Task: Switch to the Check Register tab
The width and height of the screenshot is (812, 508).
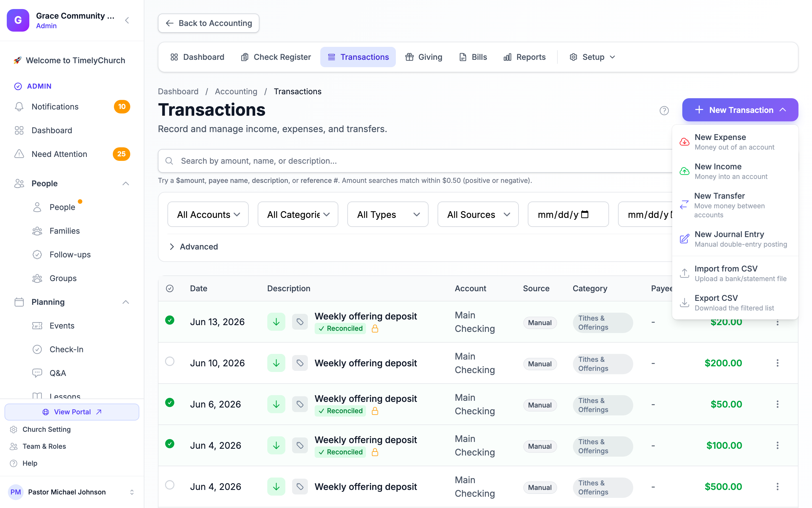Action: click(x=276, y=57)
